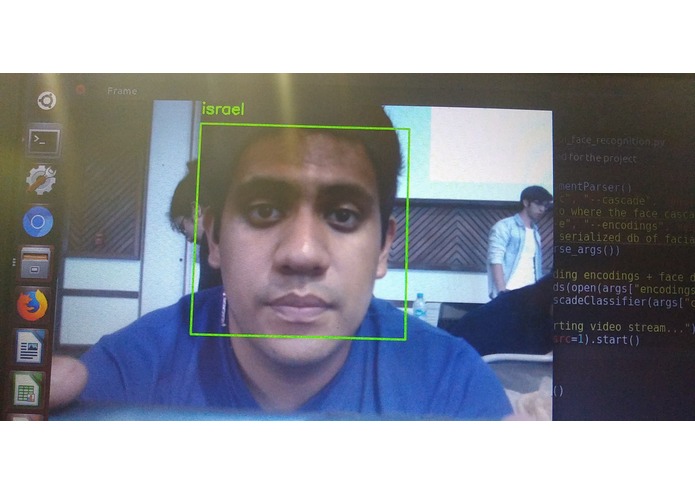This screenshot has height=494, width=695.
Task: Click the editor line ending 'se_args())'
Action: pyautogui.click(x=586, y=250)
